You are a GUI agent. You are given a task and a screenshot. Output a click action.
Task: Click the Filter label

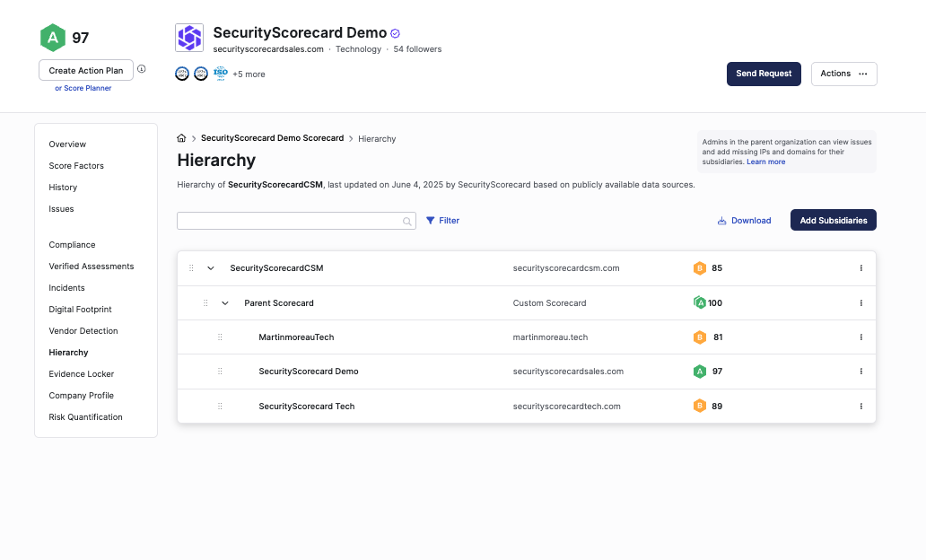(449, 221)
